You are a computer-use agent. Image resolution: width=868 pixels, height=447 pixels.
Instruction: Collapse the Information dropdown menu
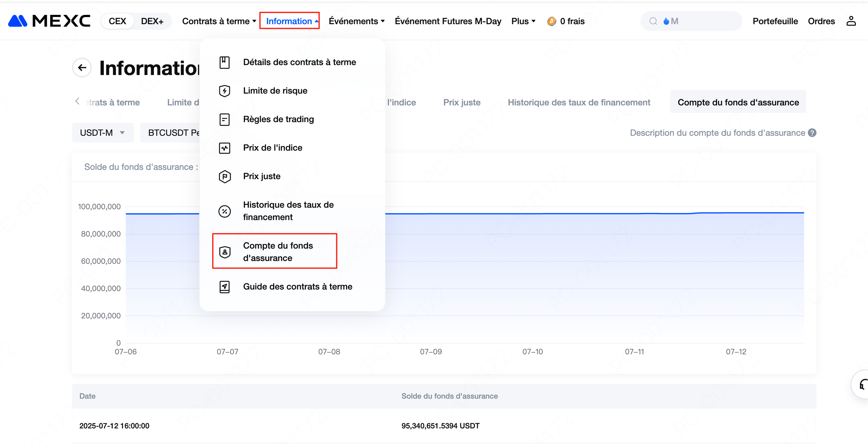pos(289,21)
